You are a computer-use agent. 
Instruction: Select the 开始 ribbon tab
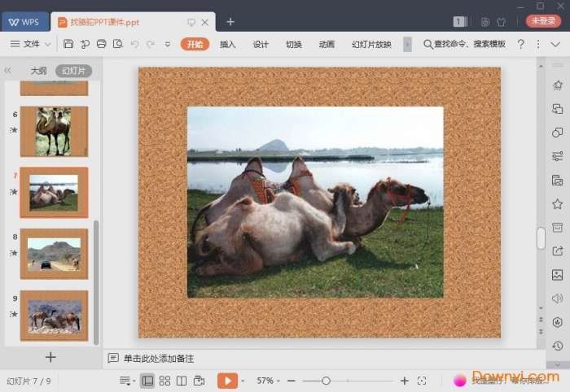195,44
